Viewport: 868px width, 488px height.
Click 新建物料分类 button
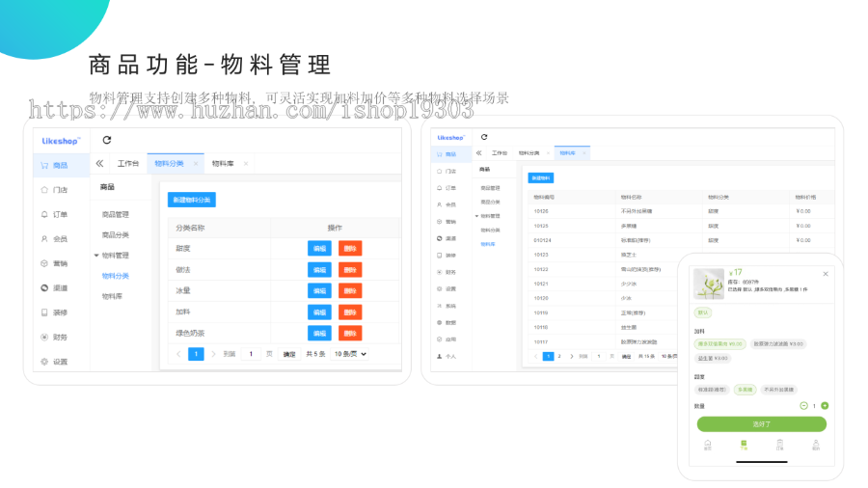click(192, 200)
